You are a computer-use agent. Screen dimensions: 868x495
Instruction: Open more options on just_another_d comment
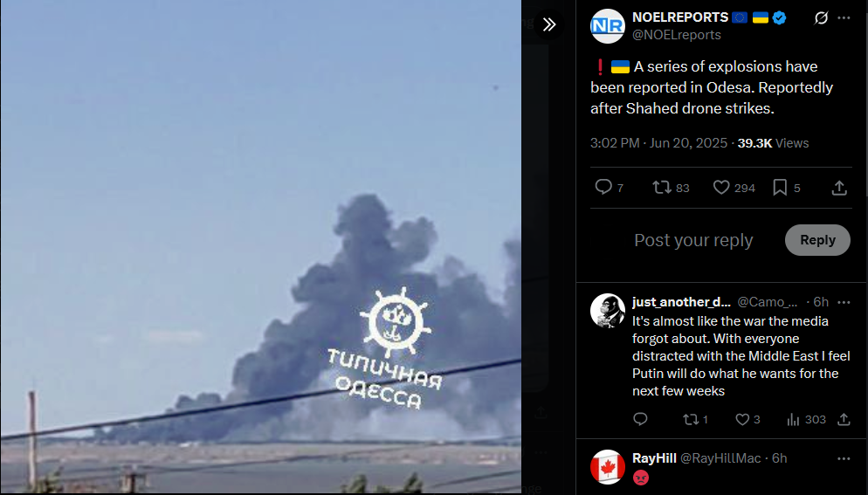click(844, 302)
